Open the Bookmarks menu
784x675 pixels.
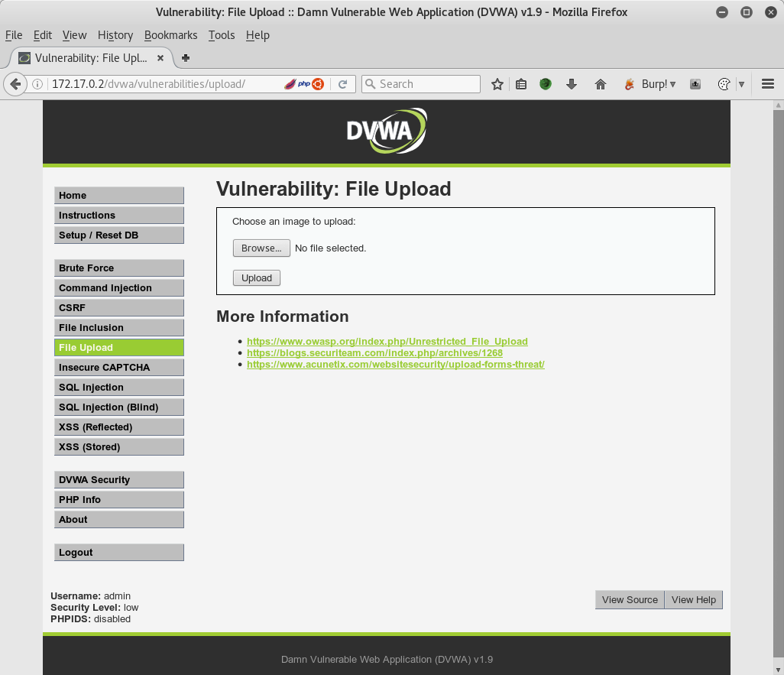coord(170,35)
